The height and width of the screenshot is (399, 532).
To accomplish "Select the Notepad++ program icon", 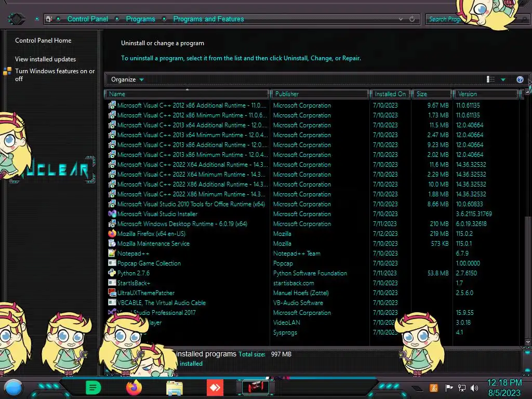I will point(112,253).
